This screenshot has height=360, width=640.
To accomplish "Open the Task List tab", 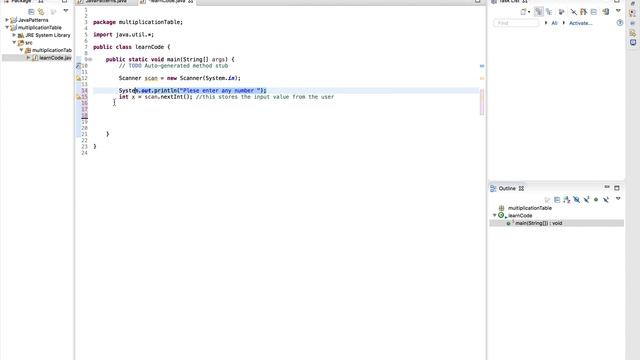I will tap(509, 2).
